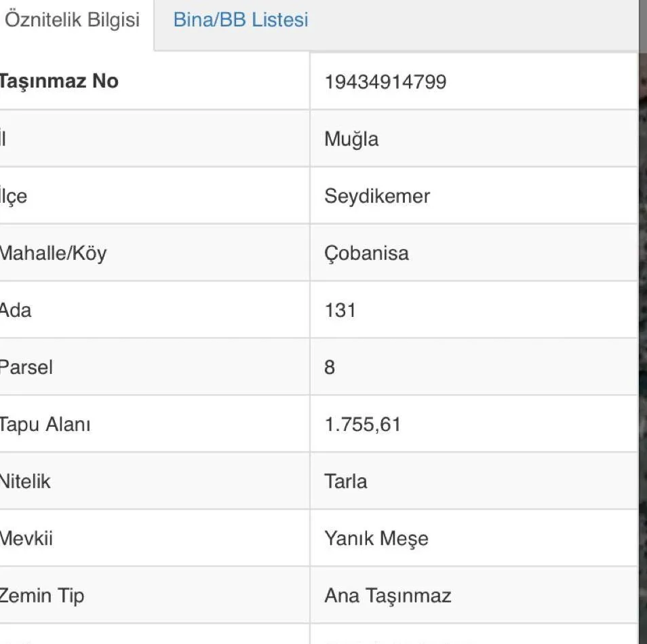Click the Taşınmaz No value 19434914799
Image resolution: width=647 pixels, height=644 pixels.
pos(385,82)
